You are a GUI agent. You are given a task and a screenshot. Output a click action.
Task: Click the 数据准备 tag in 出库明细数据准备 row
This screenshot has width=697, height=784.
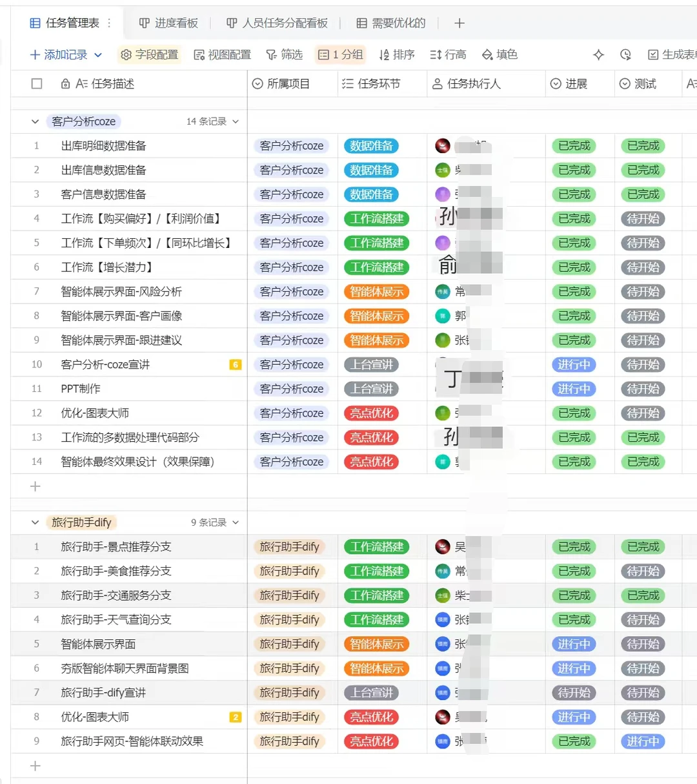tap(371, 146)
